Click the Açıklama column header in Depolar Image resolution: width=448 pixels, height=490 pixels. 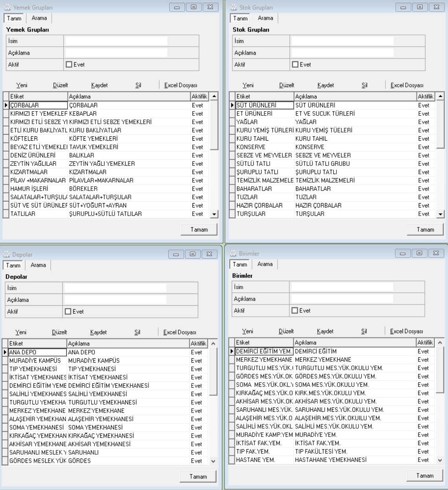tap(128, 343)
